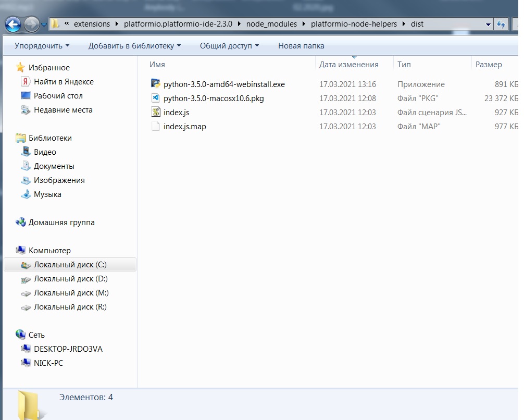Click the Рабочий стол desktop icon
The image size is (524, 420).
point(26,95)
